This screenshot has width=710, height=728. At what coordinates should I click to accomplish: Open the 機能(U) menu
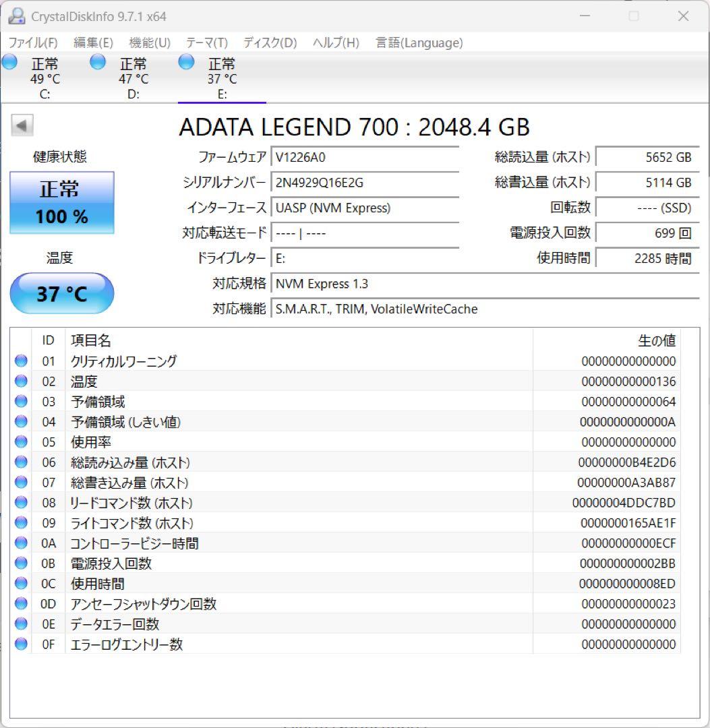point(147,42)
